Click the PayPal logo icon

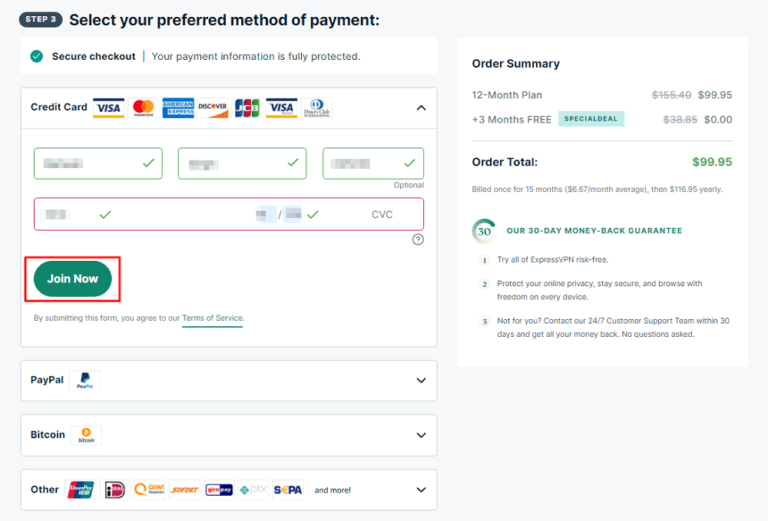pyautogui.click(x=85, y=381)
